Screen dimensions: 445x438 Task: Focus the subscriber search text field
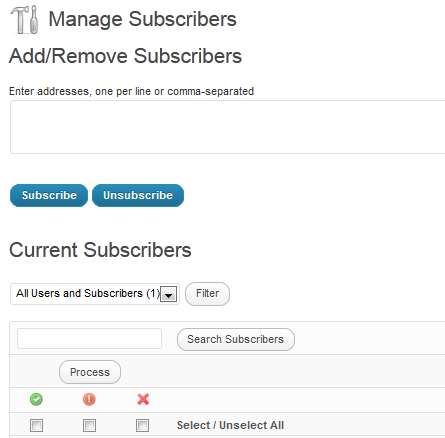[x=89, y=339]
